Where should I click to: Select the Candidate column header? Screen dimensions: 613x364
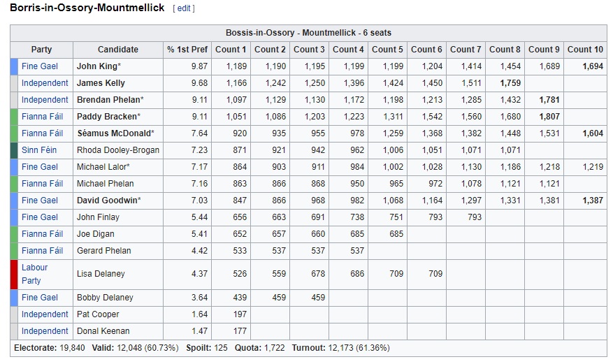pyautogui.click(x=118, y=50)
